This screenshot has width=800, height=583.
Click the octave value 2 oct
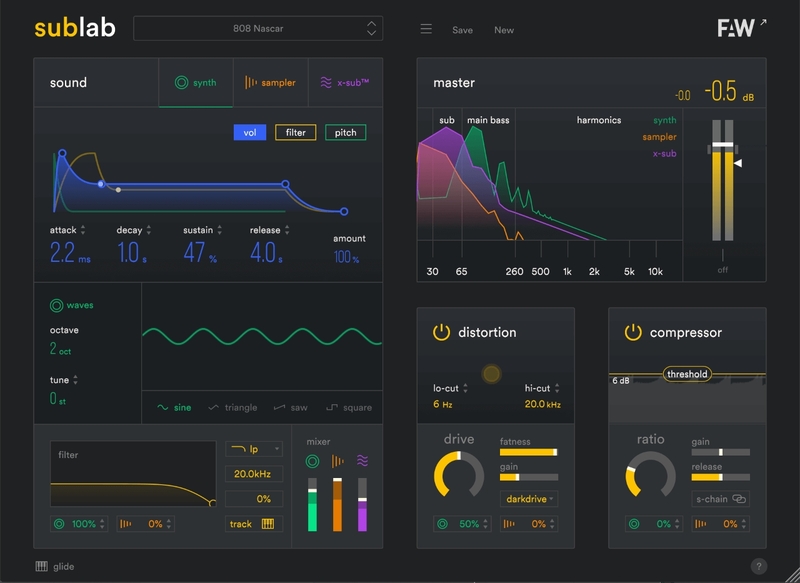(x=60, y=349)
